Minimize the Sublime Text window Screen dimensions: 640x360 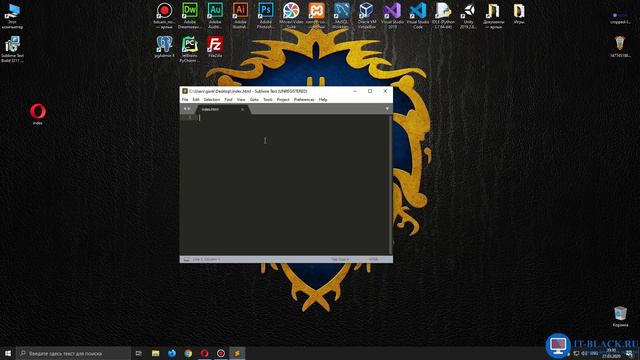(x=355, y=91)
